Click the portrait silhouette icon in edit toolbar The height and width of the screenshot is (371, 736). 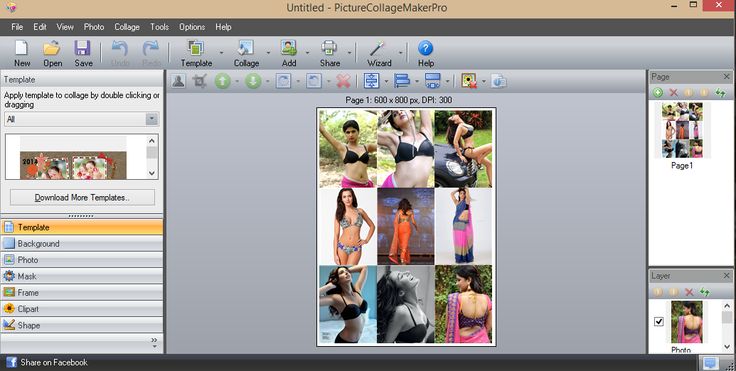[x=178, y=81]
